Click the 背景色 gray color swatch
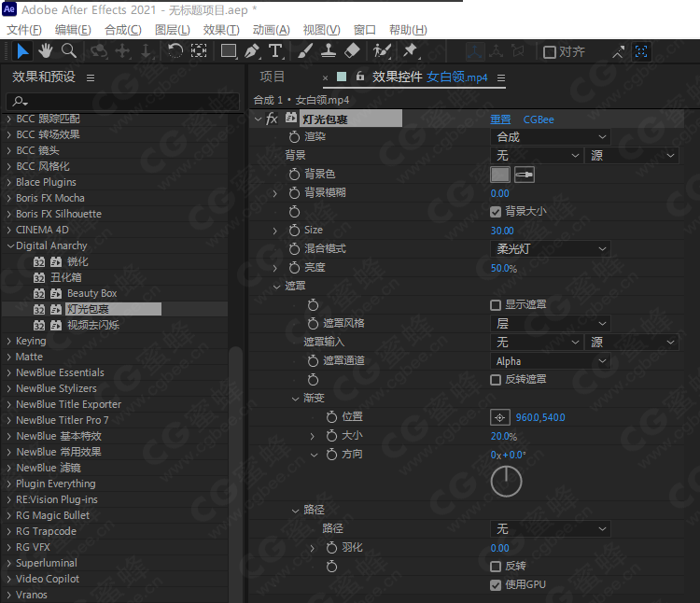The image size is (700, 603). tap(500, 175)
